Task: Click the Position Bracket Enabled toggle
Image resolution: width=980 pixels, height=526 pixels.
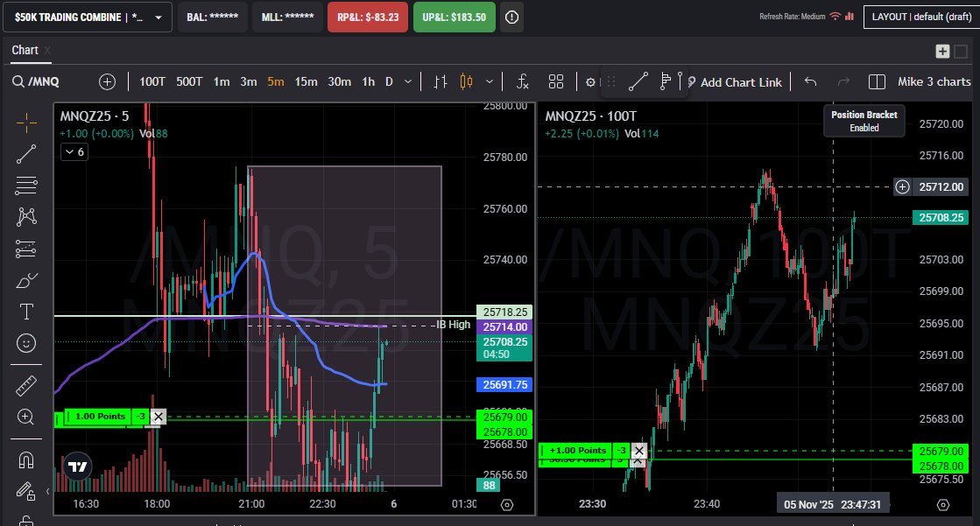Action: tap(864, 121)
